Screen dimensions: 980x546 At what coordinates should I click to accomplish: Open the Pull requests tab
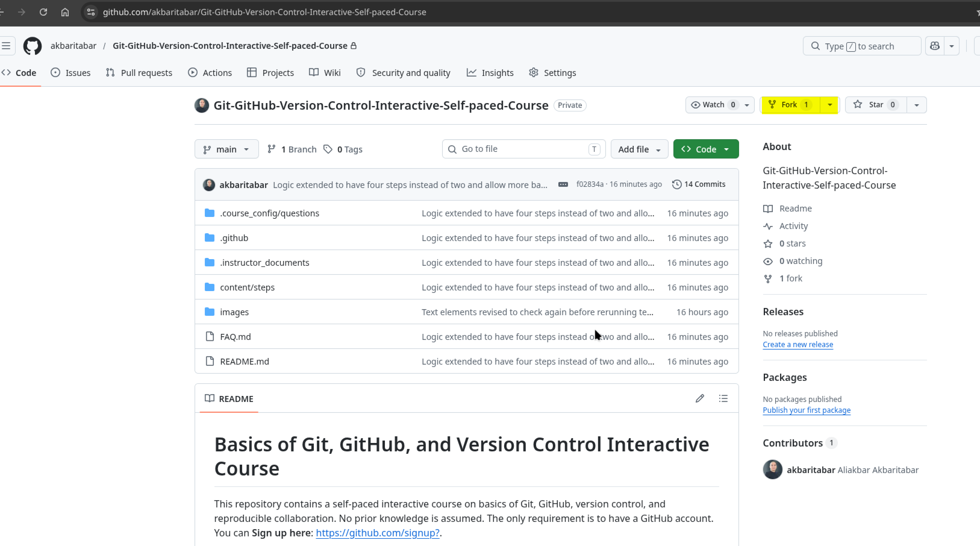(139, 73)
